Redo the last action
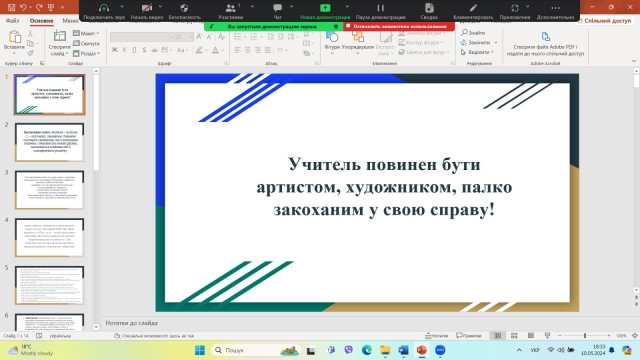 [x=39, y=7]
